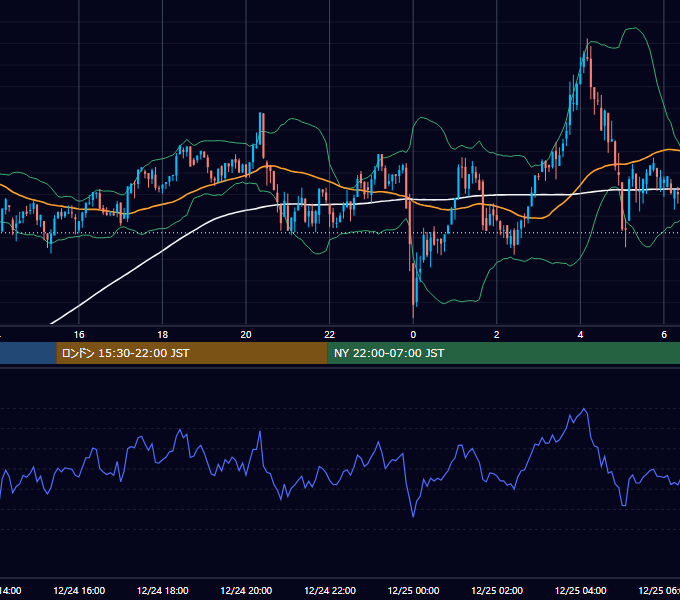Viewport: 680px width, 600px height.
Task: Click the 12/24 20:00 date label
Action: pyautogui.click(x=246, y=590)
